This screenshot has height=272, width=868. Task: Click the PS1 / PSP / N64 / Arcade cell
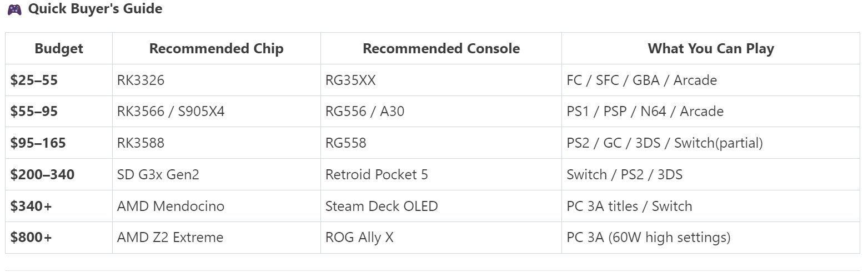(x=645, y=112)
